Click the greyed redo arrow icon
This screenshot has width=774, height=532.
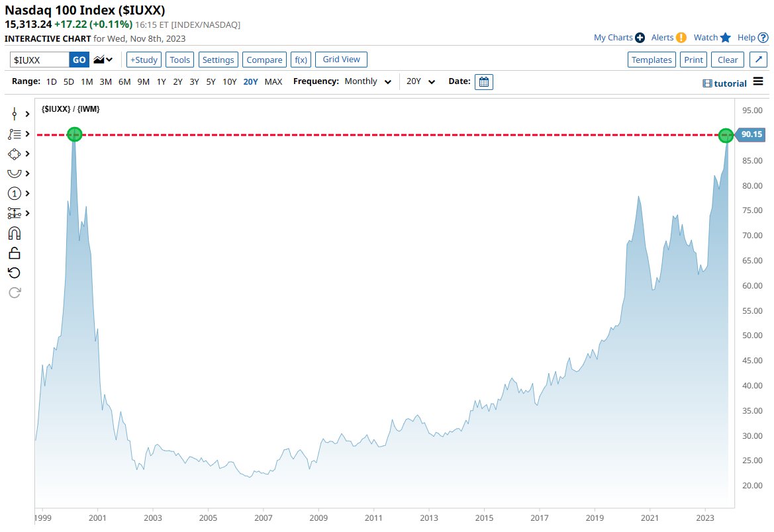[15, 292]
